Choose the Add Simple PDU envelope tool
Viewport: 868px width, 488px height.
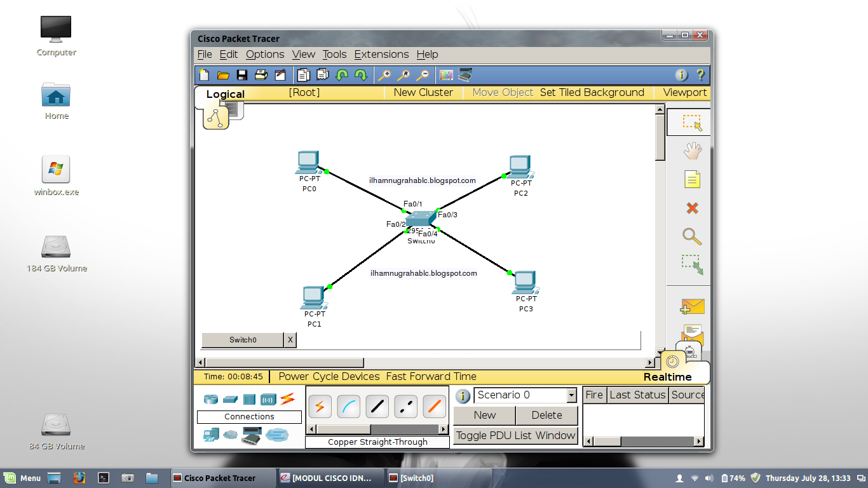pyautogui.click(x=691, y=306)
